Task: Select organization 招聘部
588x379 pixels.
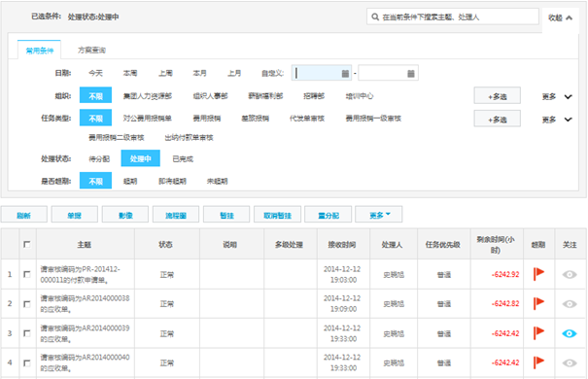Action: pyautogui.click(x=314, y=96)
